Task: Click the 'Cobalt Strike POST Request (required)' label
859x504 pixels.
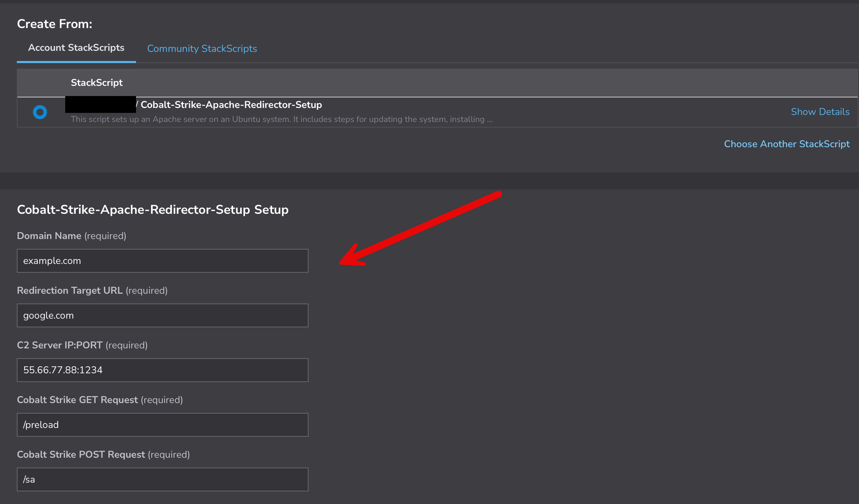Action: (103, 454)
